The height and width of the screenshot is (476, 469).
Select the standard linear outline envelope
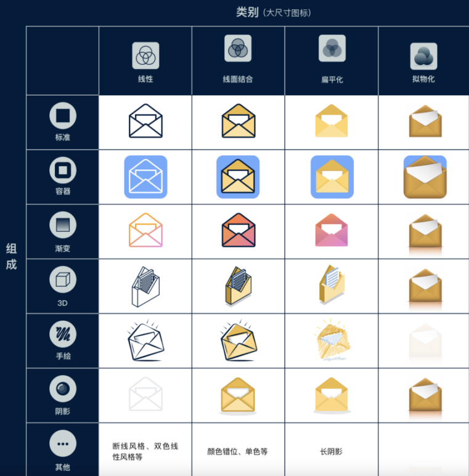point(146,121)
